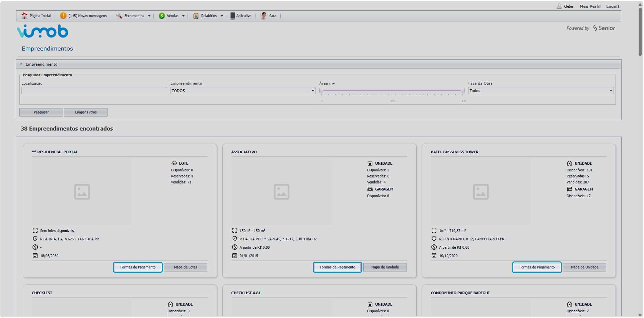This screenshot has height=318, width=644.
Task: Click the Vimob logo
Action: [43, 31]
